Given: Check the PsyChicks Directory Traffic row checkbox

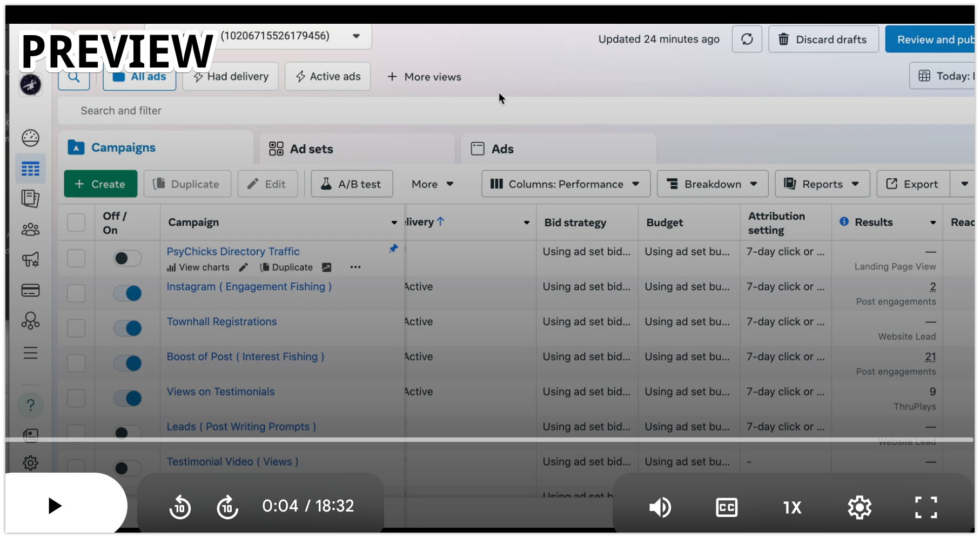Looking at the screenshot, I should pos(76,258).
